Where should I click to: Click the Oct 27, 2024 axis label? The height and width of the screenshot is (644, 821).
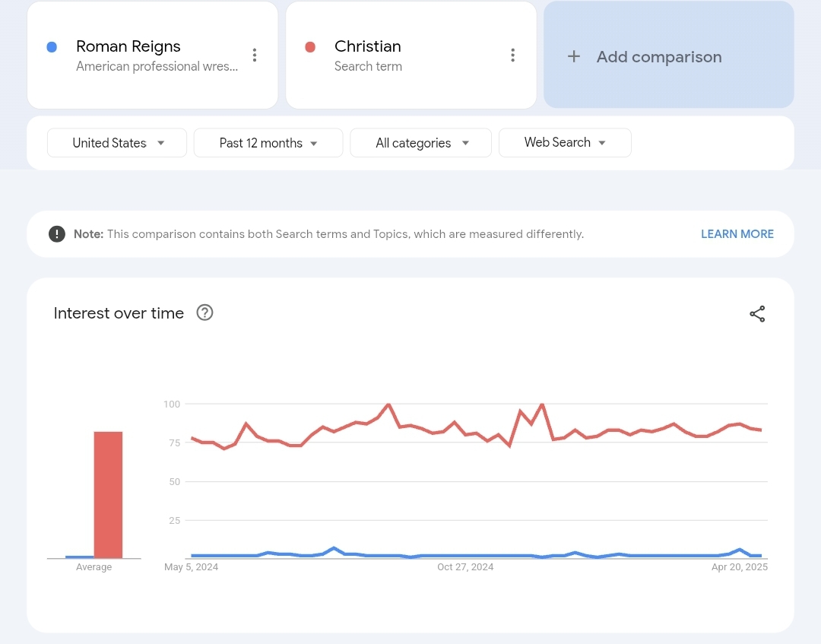pos(465,567)
